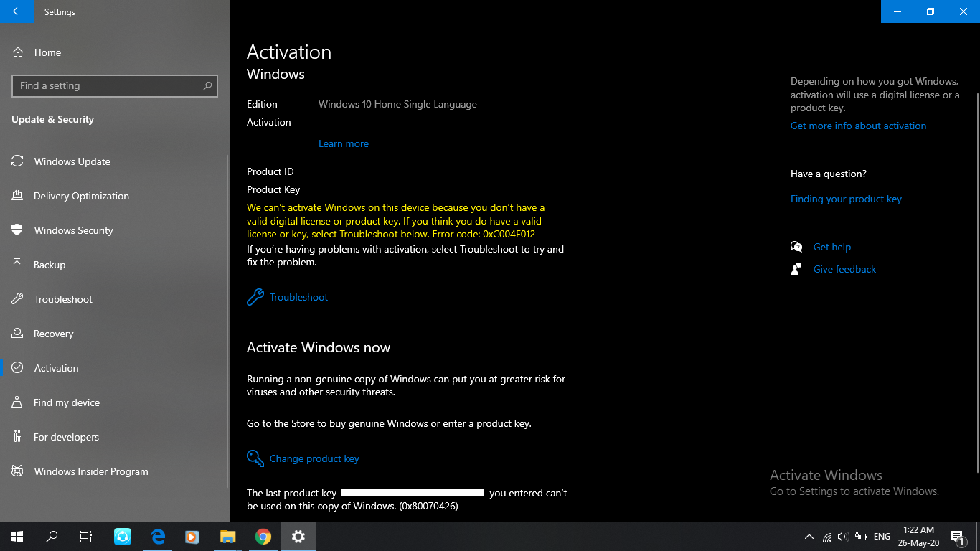Click the back arrow in Settings
This screenshot has width=980, height=551.
pyautogui.click(x=17, y=11)
